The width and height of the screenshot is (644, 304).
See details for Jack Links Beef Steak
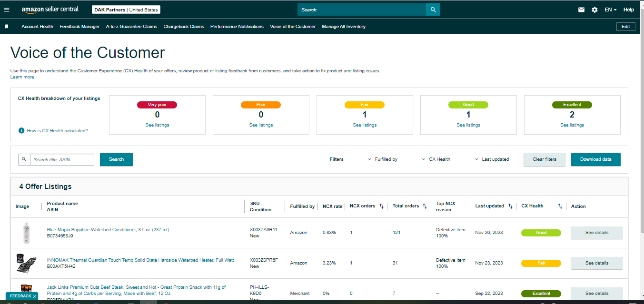coord(596,294)
